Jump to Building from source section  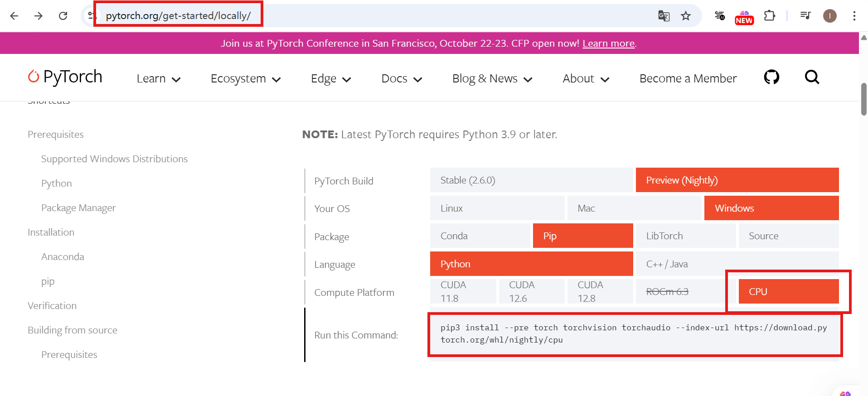pyautogui.click(x=73, y=330)
